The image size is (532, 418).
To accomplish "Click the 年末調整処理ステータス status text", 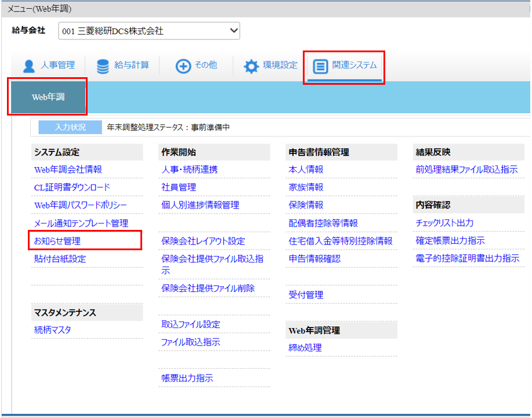I will (x=168, y=127).
